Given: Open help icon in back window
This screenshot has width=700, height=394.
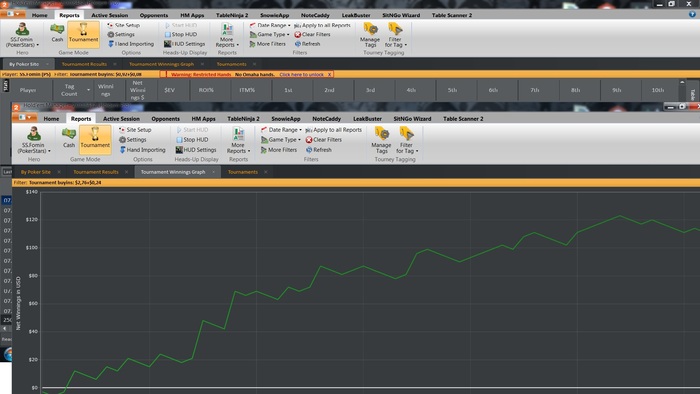Looking at the screenshot, I should click(692, 14).
